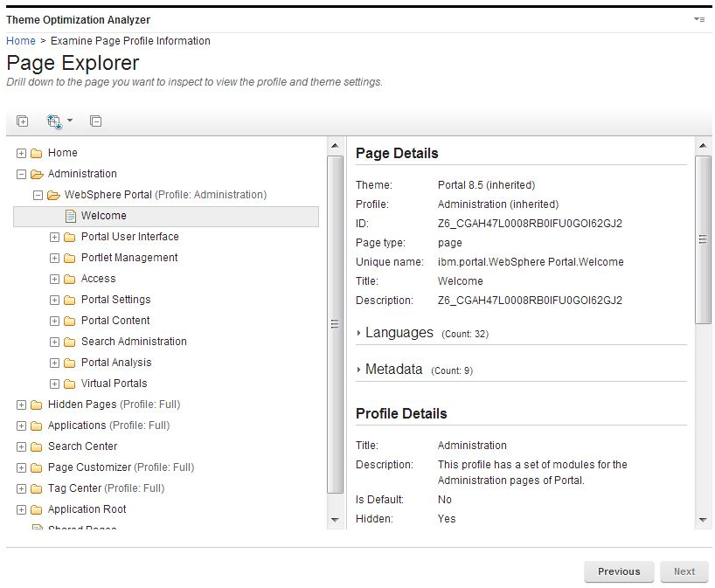Select Hidden Pages (Profile: Full) label
Image resolution: width=715 pixels, height=588 pixels.
pos(114,405)
